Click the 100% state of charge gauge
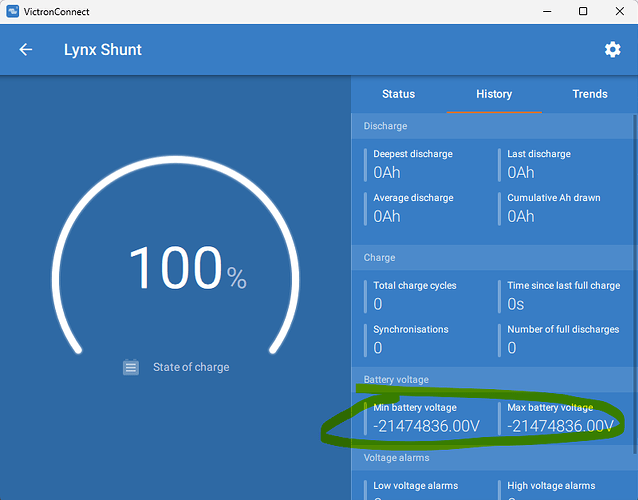This screenshot has width=638, height=500. point(187,268)
